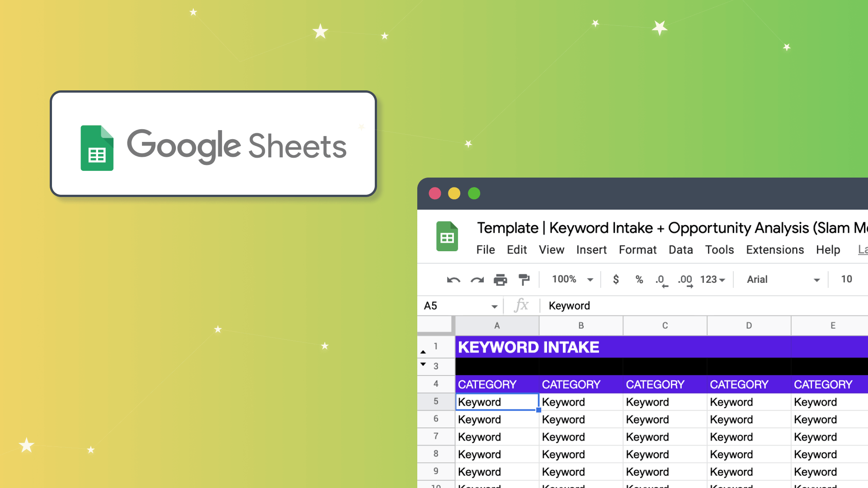
Task: Decrease decimal places icon
Action: (661, 281)
